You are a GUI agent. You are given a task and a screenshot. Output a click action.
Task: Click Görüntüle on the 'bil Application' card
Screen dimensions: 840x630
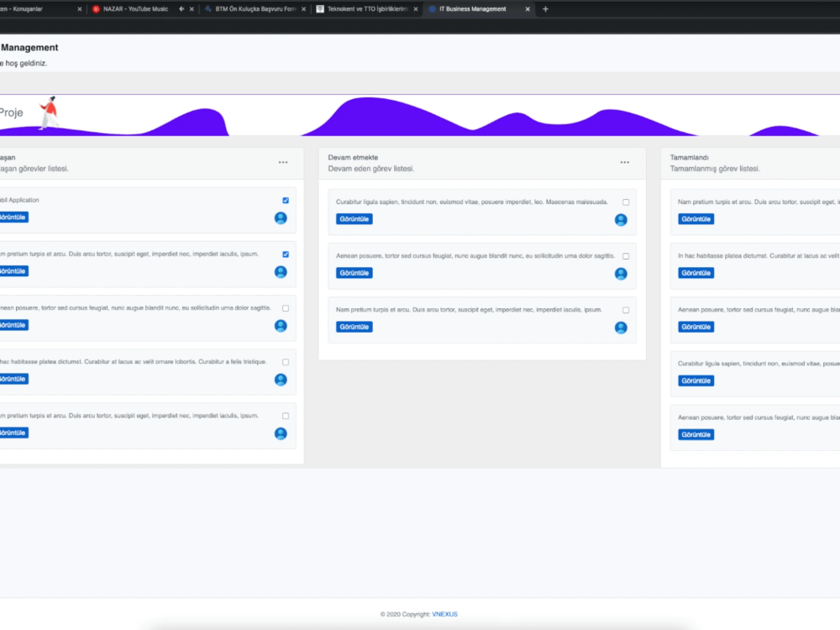[13, 218]
